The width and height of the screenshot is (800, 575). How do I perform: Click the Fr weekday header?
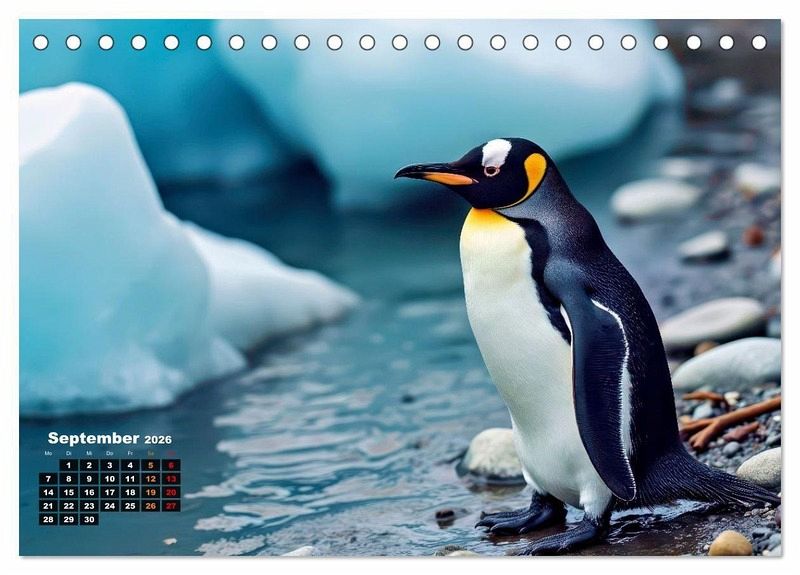click(x=130, y=453)
